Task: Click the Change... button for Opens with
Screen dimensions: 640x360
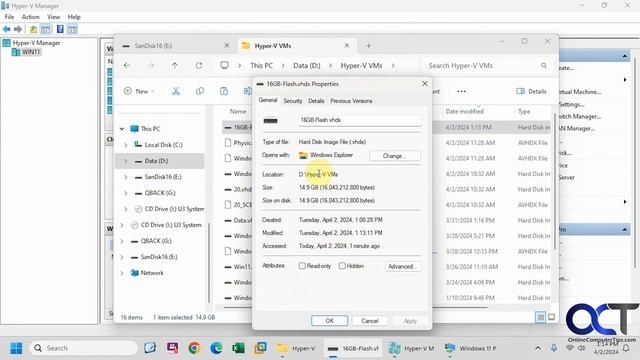Action: (x=395, y=156)
